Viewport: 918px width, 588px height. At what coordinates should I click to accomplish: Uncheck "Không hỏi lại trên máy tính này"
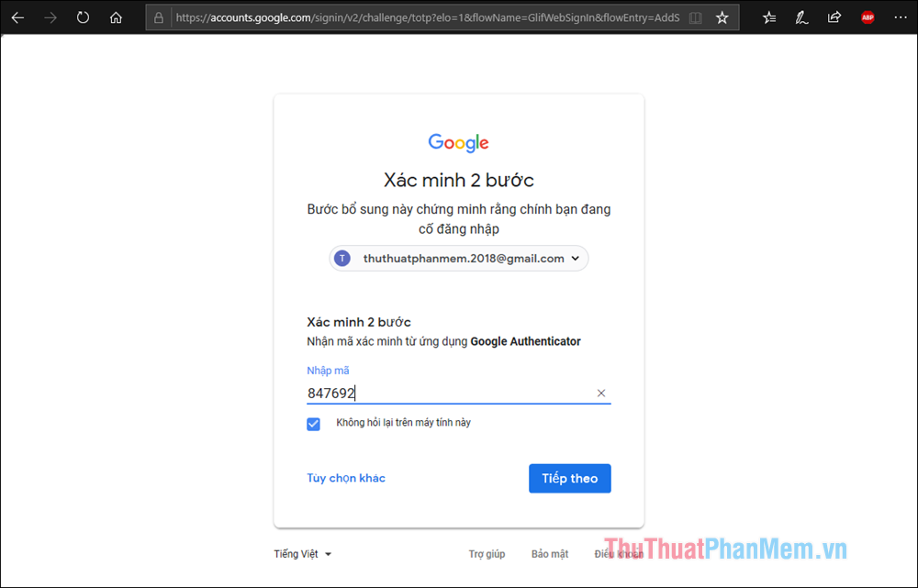(313, 424)
